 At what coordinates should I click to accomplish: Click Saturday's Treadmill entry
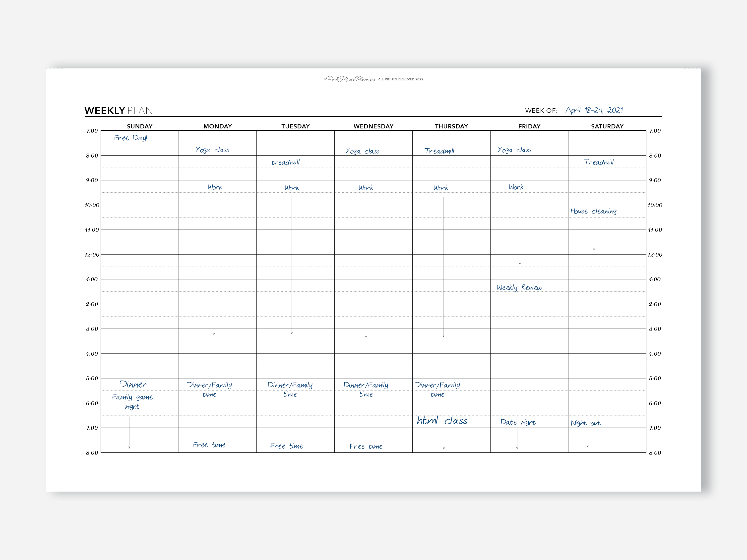click(x=598, y=162)
